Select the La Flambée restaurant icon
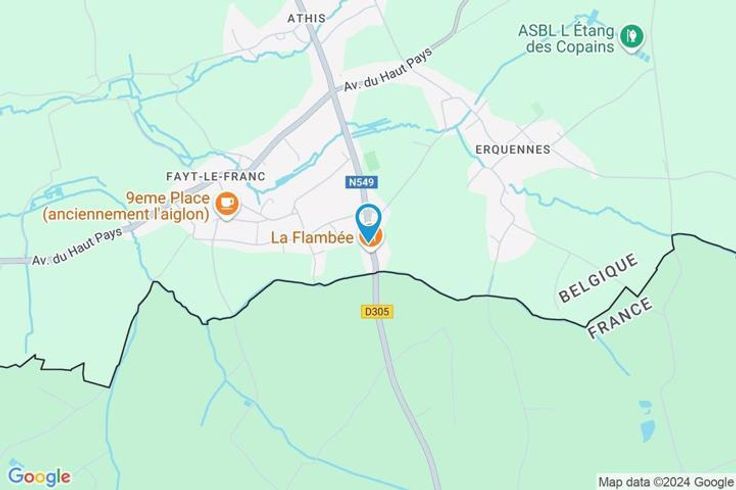 (371, 238)
